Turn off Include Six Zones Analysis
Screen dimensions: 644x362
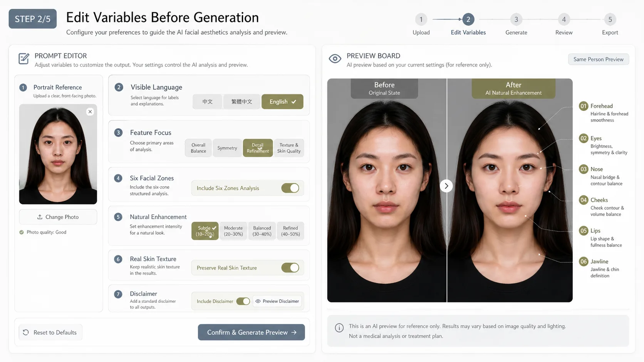[291, 188]
